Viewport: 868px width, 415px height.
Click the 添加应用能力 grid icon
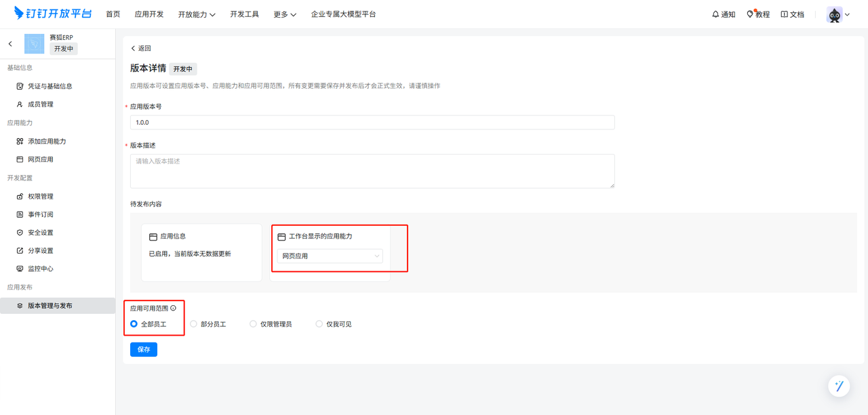[x=20, y=141]
